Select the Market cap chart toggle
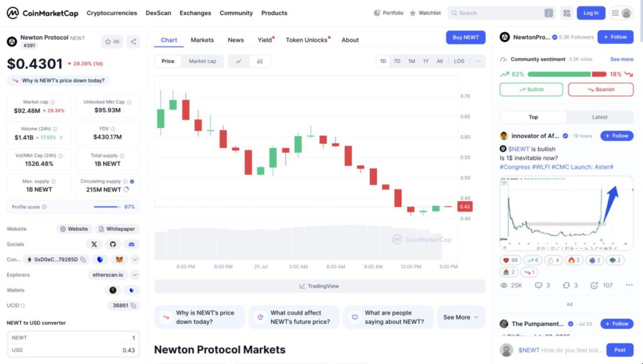The image size is (643, 364). click(202, 62)
